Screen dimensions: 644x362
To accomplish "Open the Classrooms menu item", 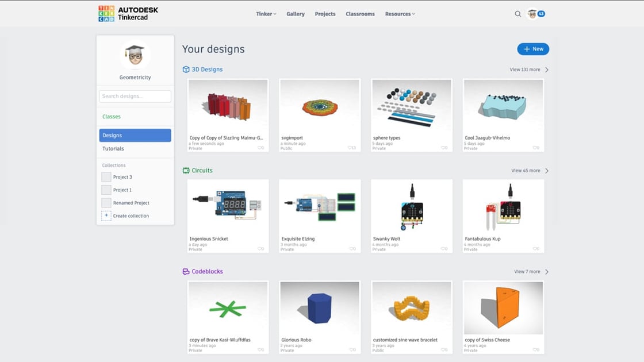I will point(360,13).
